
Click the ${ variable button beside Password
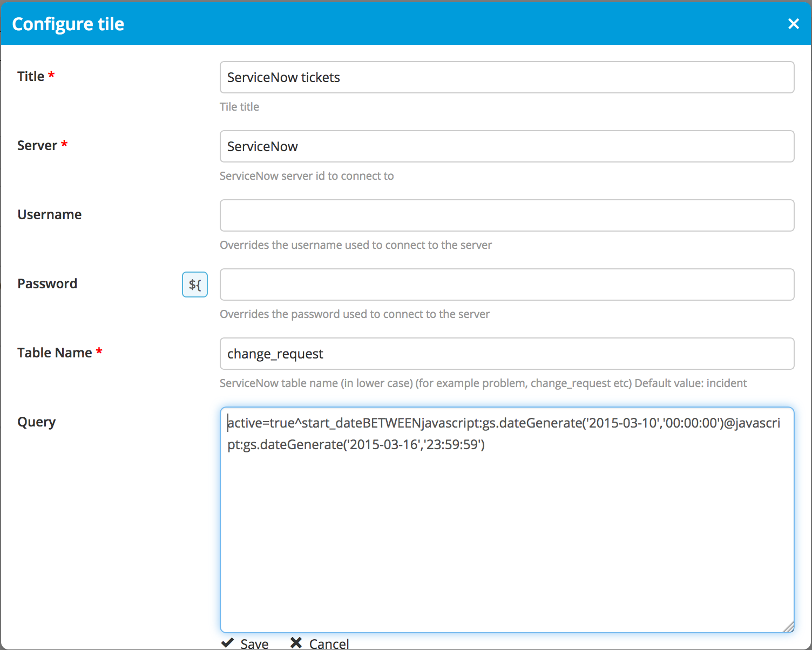pos(195,285)
